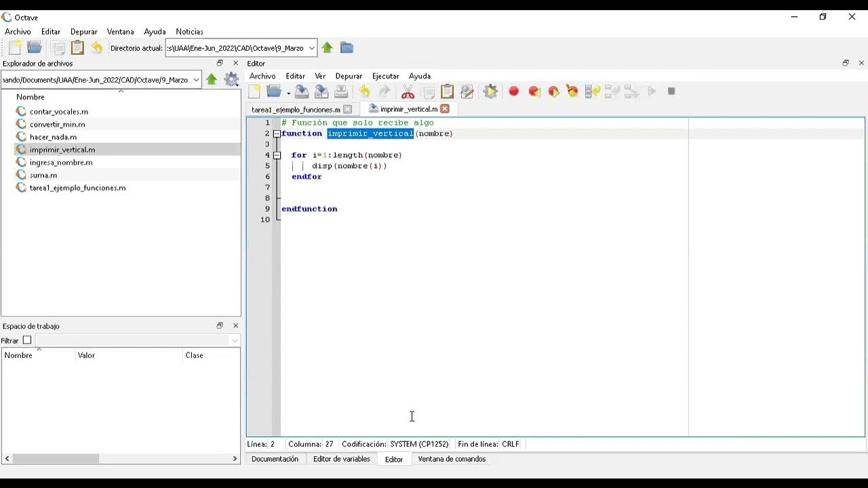Switch to Editor de variables tab

[x=342, y=459]
